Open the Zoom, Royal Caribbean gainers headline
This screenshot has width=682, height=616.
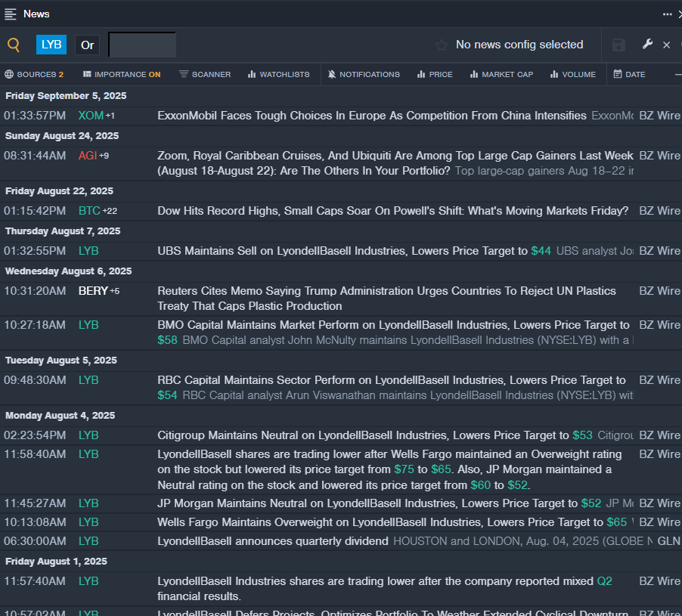(395, 163)
